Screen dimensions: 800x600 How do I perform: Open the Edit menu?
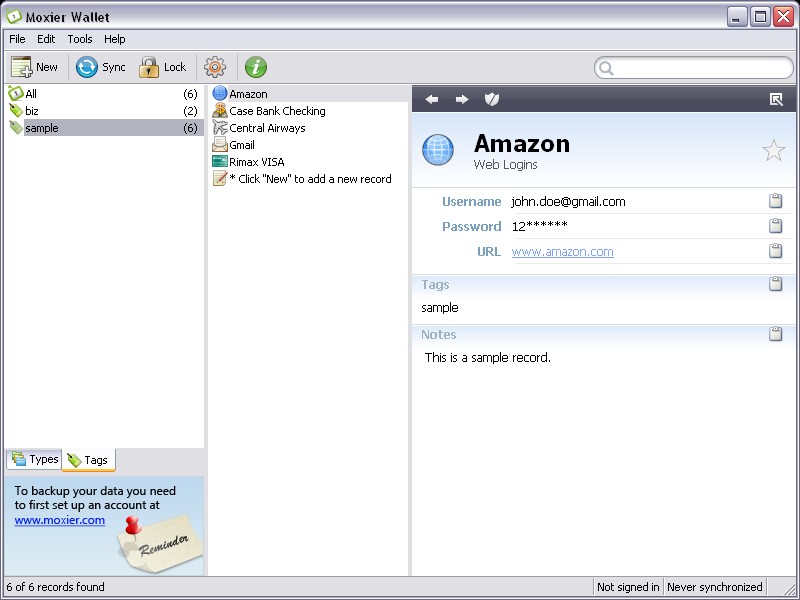pyautogui.click(x=46, y=39)
